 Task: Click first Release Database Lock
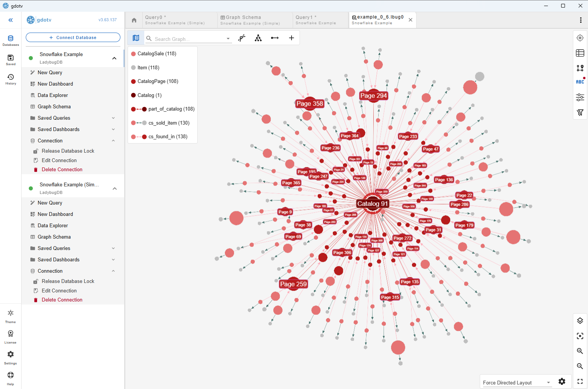pos(68,151)
